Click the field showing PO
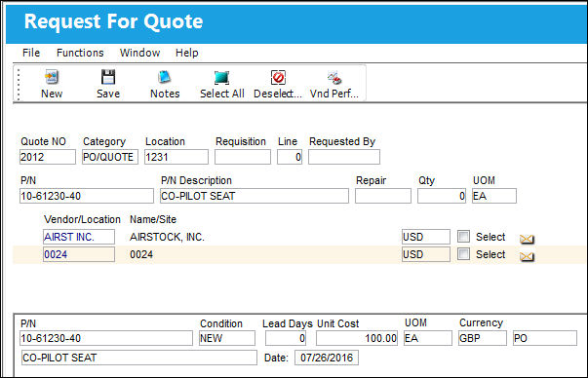588x378 pixels. pyautogui.click(x=545, y=338)
